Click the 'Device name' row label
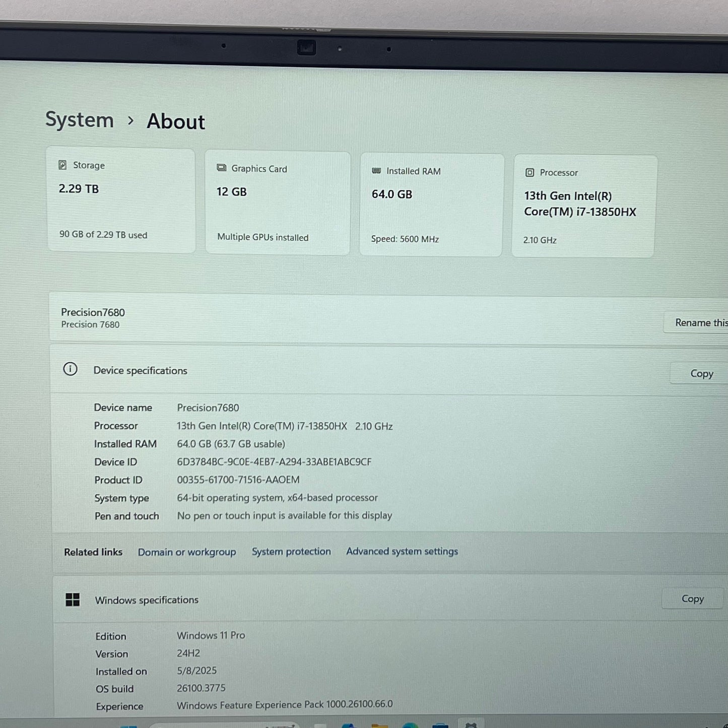 point(123,408)
